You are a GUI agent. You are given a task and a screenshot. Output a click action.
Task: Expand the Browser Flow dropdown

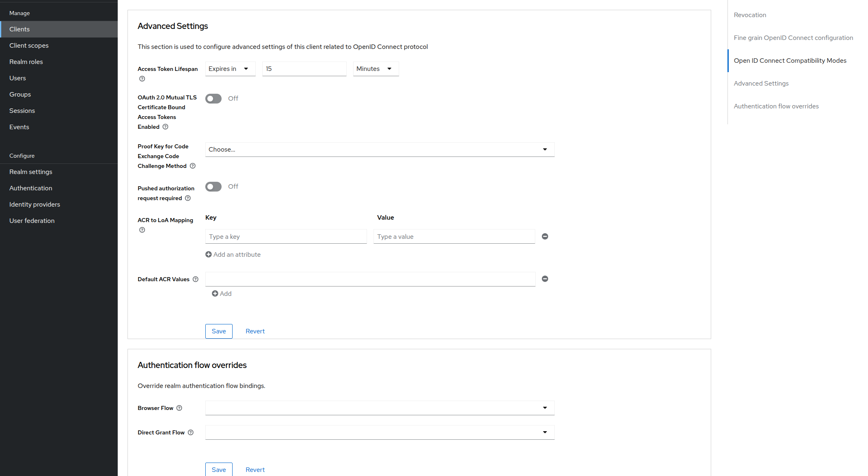point(545,408)
